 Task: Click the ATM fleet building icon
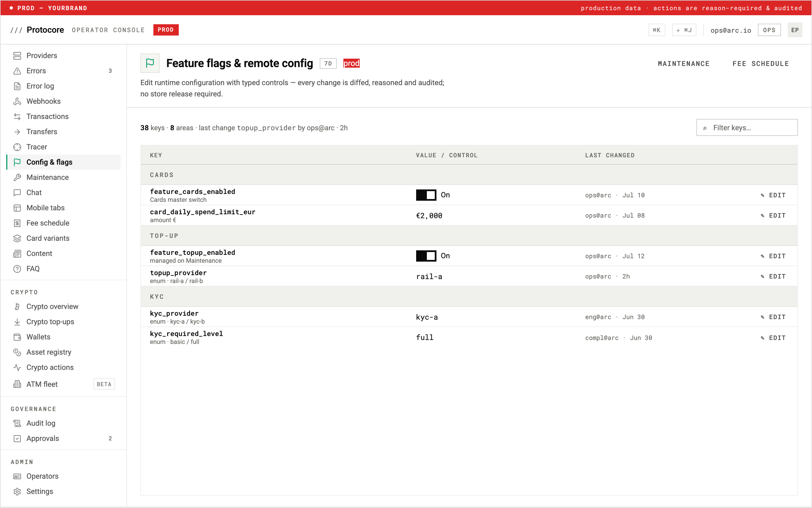coord(17,384)
